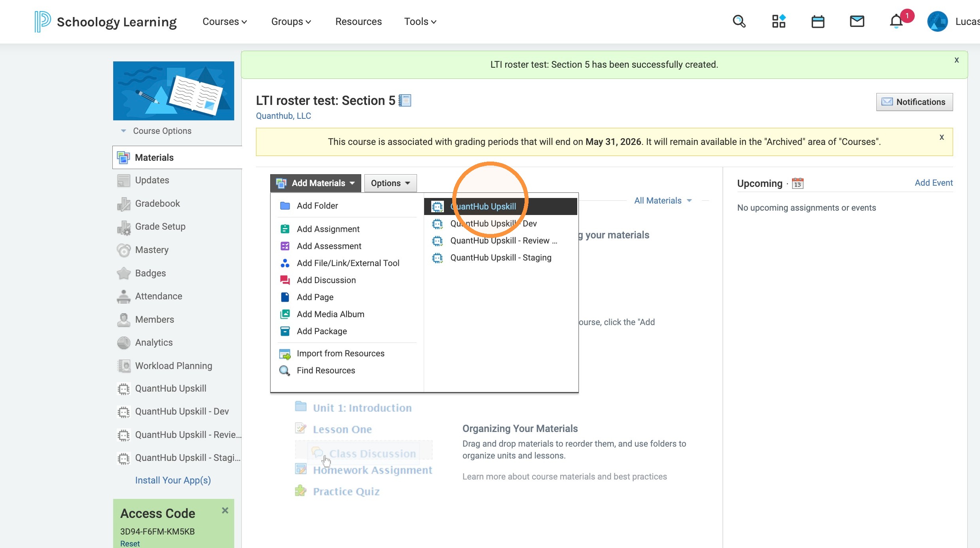The width and height of the screenshot is (980, 548).
Task: Click the Analytics pie chart icon
Action: tap(124, 342)
